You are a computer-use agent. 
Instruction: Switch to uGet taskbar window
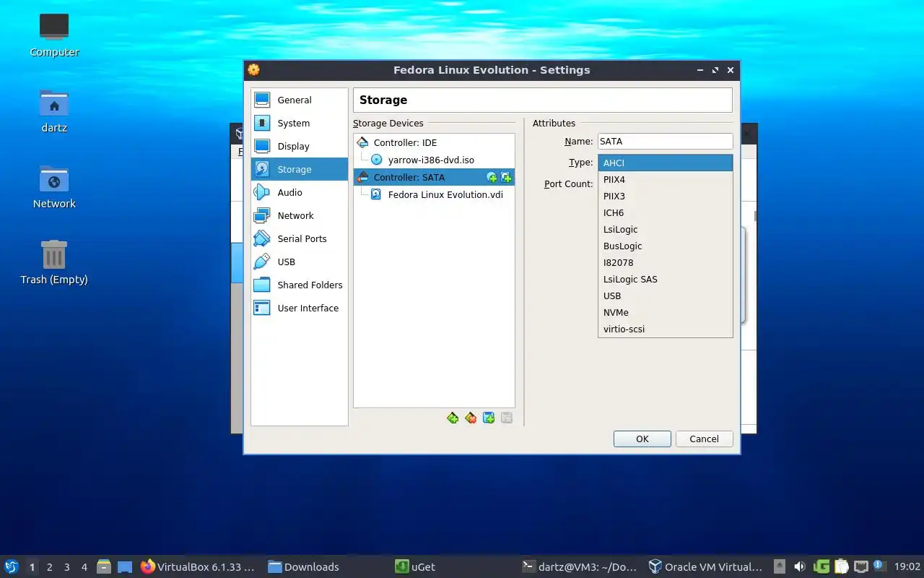pyautogui.click(x=452, y=567)
